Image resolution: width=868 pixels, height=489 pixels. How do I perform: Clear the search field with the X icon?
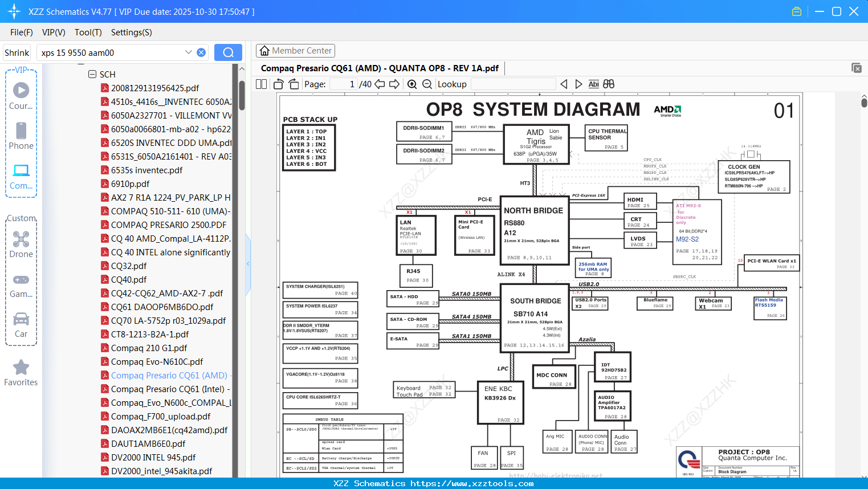(x=201, y=52)
